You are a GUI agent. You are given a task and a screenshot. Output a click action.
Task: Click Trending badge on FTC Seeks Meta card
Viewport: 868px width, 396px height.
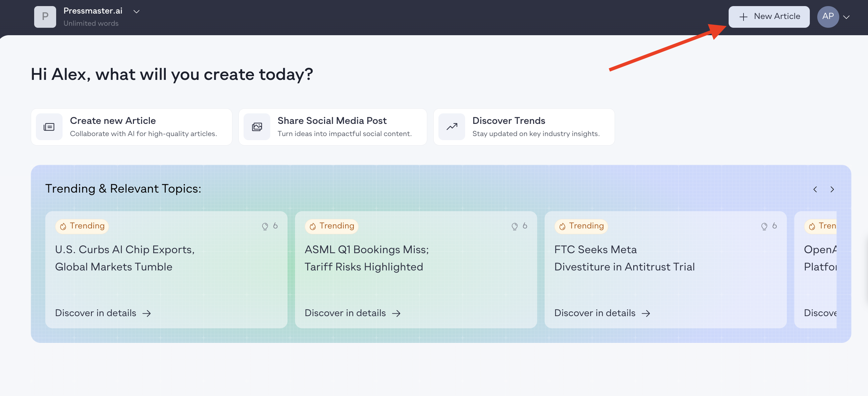point(581,226)
